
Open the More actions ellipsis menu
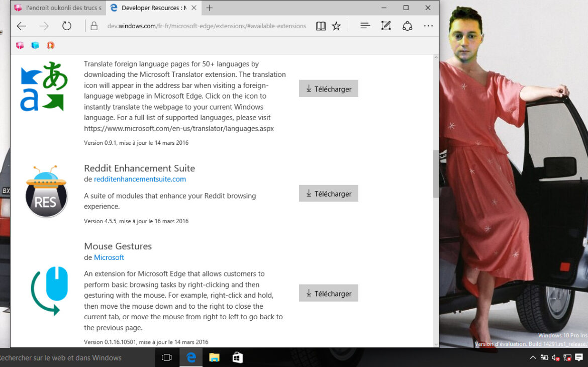point(428,26)
